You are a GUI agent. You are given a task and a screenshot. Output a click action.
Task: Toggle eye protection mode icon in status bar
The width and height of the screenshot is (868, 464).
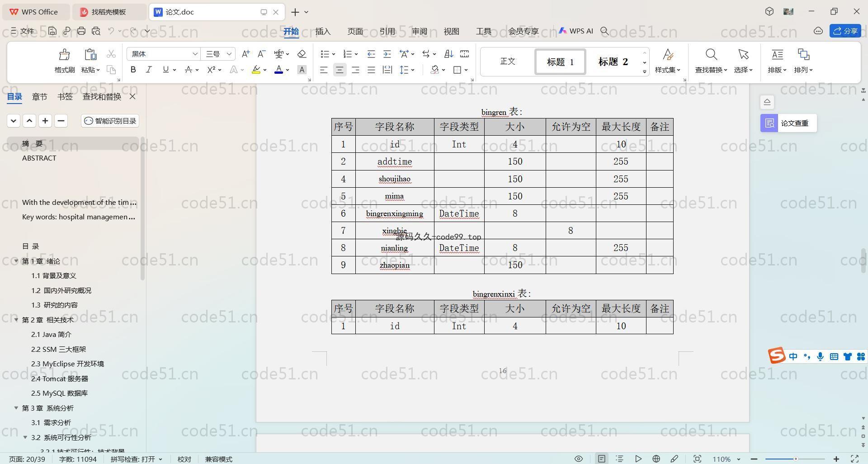(x=578, y=459)
